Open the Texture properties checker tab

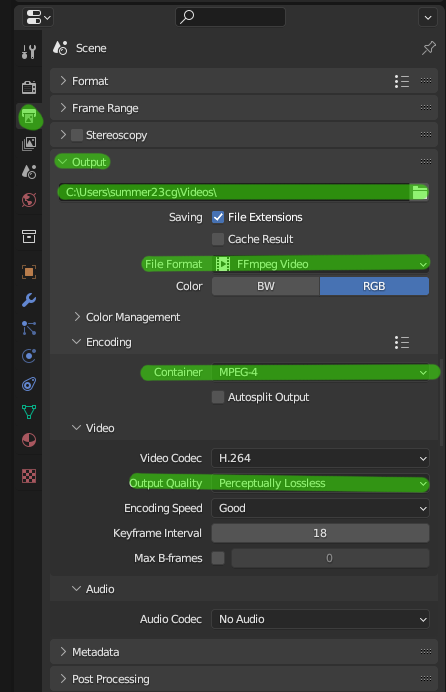point(29,476)
